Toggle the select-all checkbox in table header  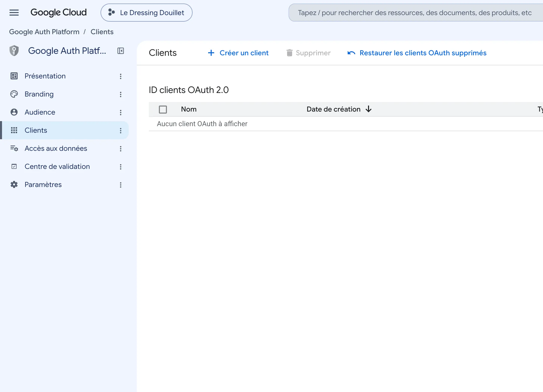click(x=163, y=110)
